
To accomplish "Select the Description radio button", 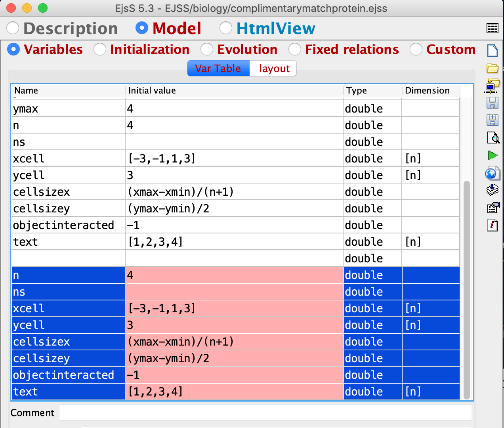I will [13, 28].
